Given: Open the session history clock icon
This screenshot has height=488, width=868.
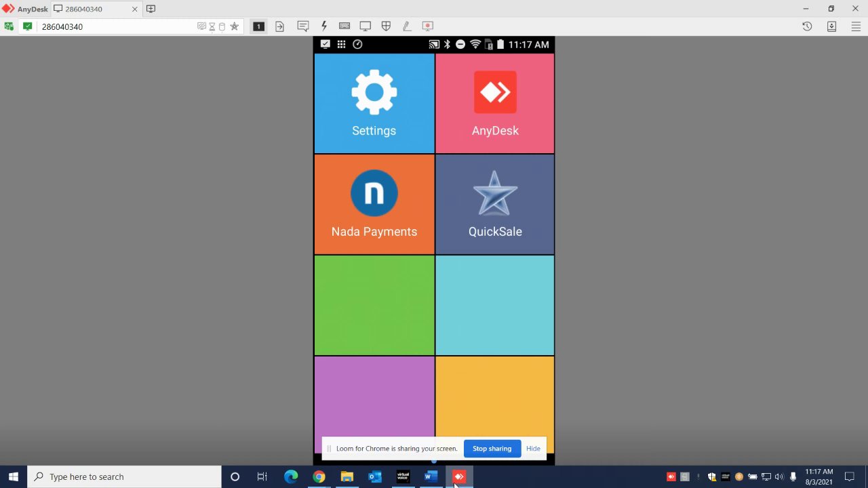Looking at the screenshot, I should pos(807,26).
